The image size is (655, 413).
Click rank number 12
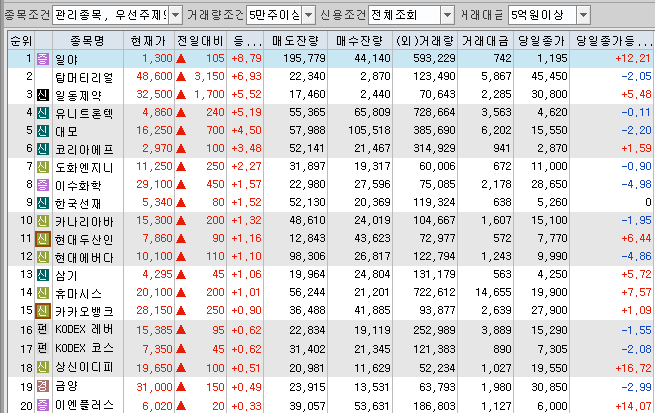(26, 256)
